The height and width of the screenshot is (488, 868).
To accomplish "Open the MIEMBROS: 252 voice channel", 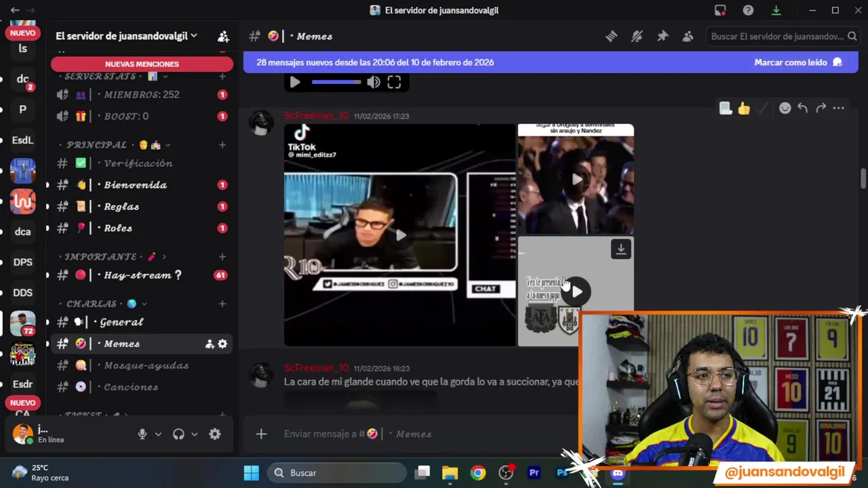I will click(142, 94).
